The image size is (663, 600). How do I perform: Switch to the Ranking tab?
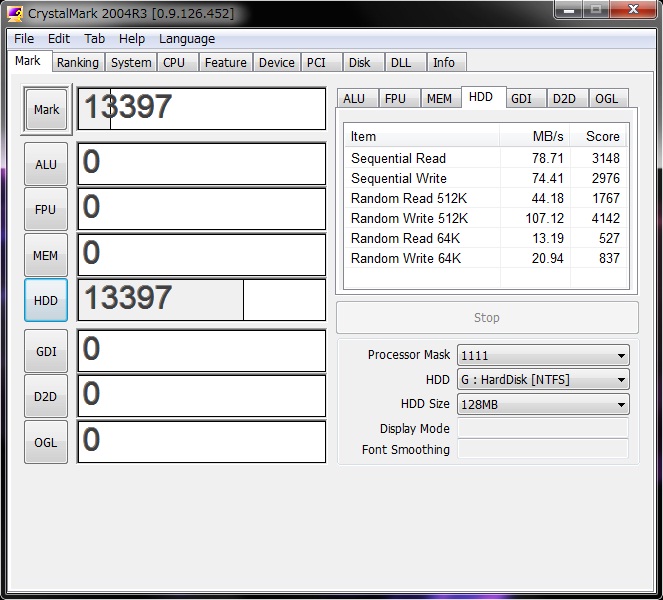(x=77, y=62)
